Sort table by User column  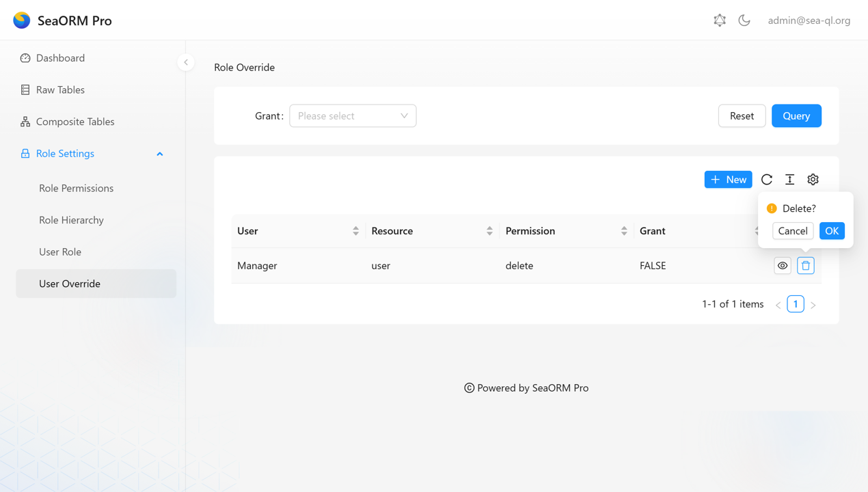355,231
